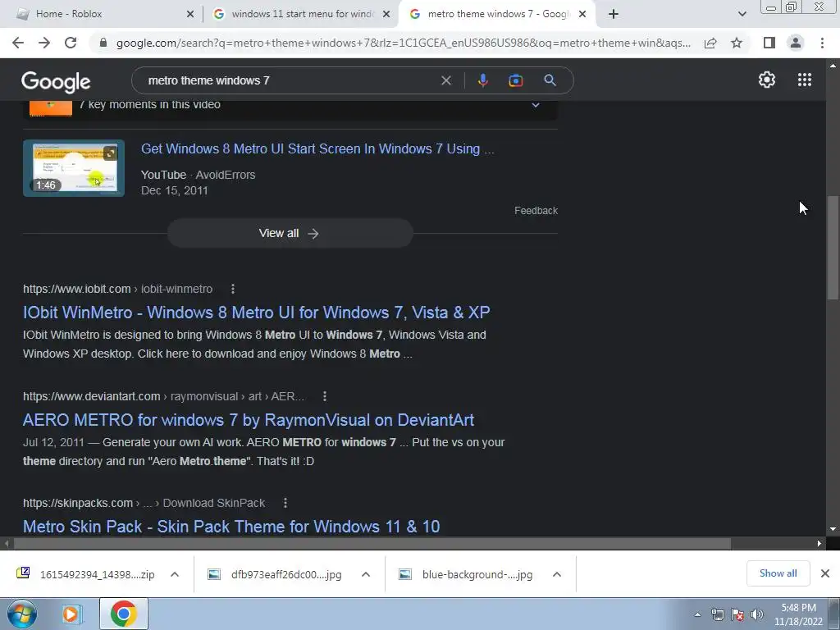
Task: Open the Action Center flag icon
Action: pos(737,615)
